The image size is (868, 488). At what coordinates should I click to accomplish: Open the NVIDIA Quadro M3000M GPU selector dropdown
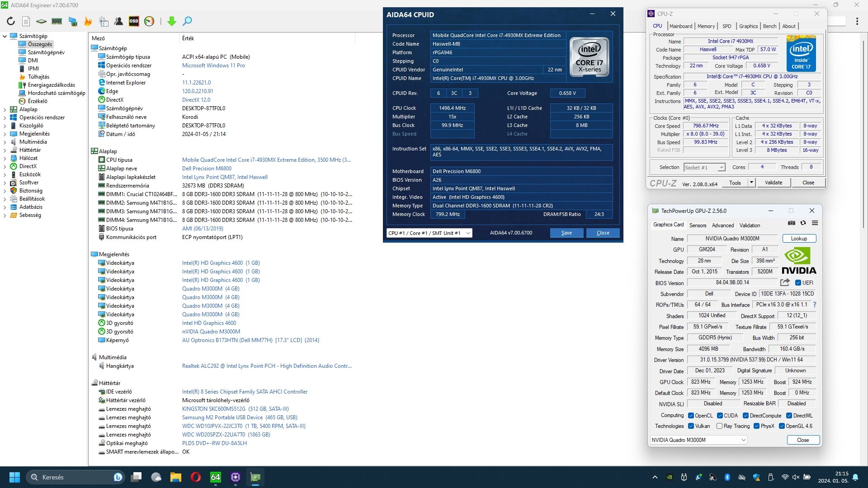pos(698,440)
